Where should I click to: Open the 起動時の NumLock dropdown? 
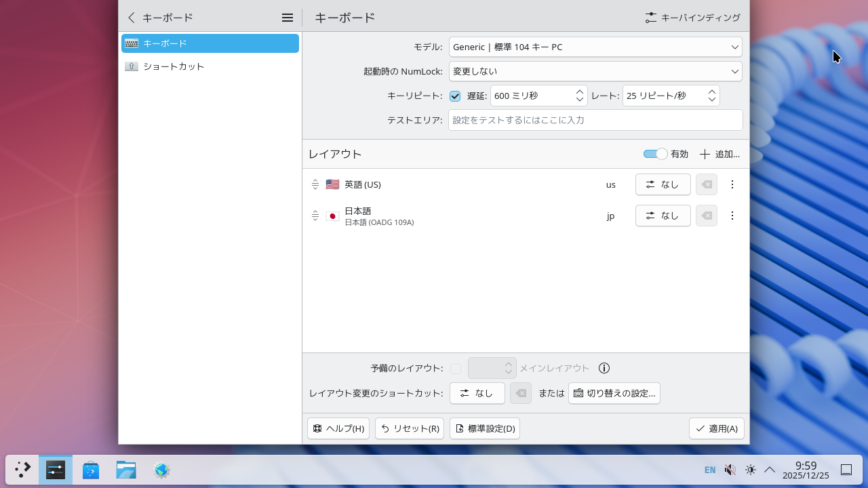coord(595,71)
